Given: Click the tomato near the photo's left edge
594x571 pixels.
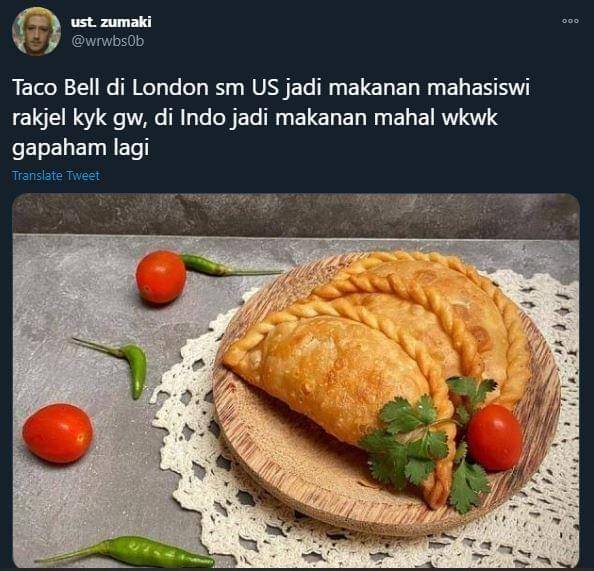Looking at the screenshot, I should [x=58, y=433].
